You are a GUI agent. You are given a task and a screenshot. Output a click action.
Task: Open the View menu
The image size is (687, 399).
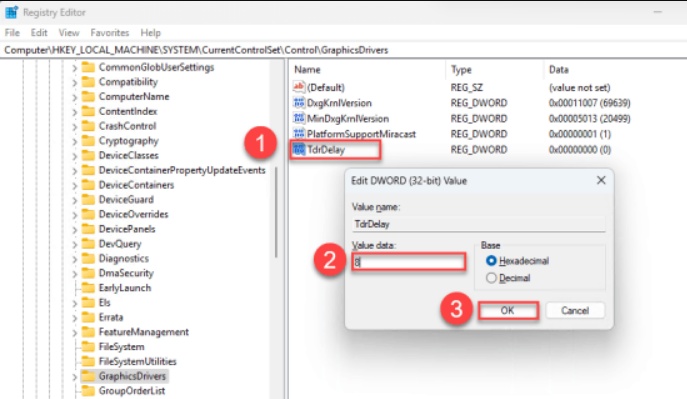[69, 33]
